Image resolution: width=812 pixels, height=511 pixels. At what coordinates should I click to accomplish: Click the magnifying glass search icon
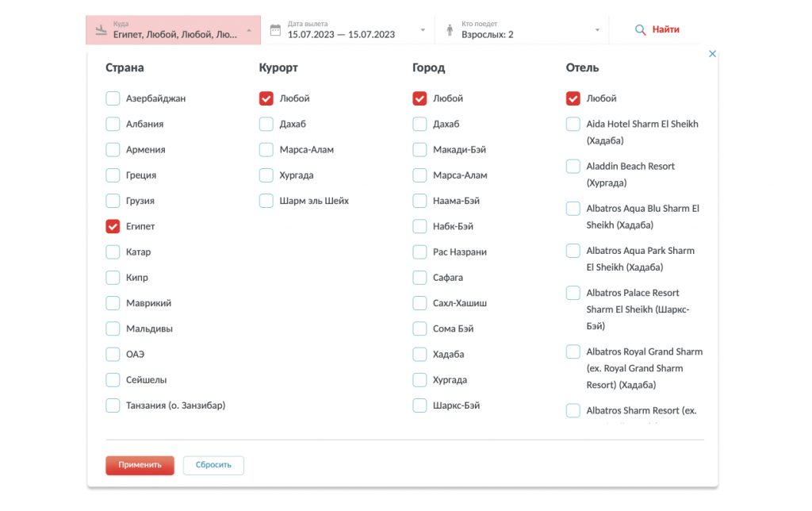coord(640,30)
